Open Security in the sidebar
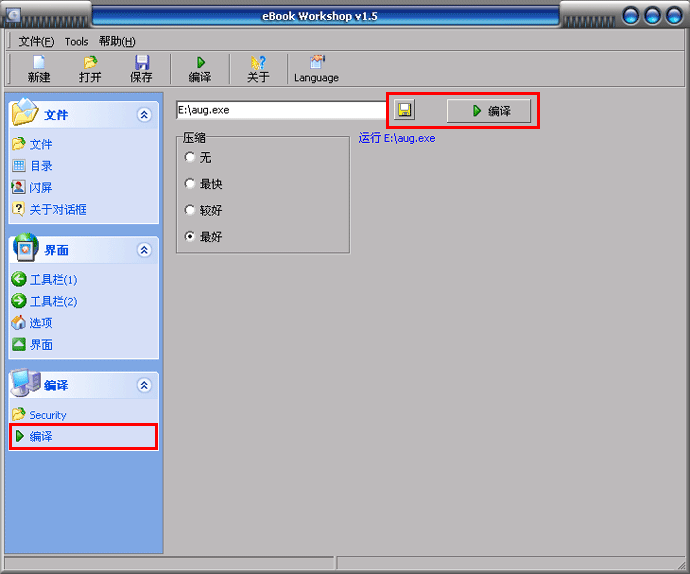The width and height of the screenshot is (690, 574). click(x=47, y=415)
